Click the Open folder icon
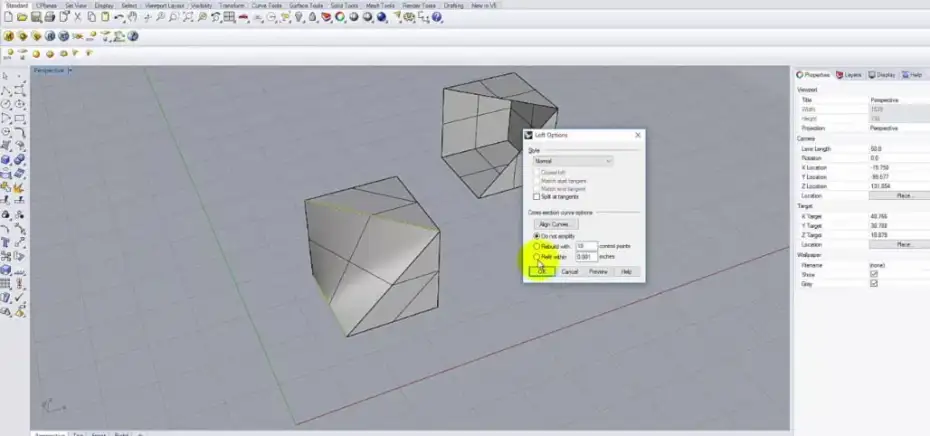This screenshot has height=436, width=930. point(22,17)
